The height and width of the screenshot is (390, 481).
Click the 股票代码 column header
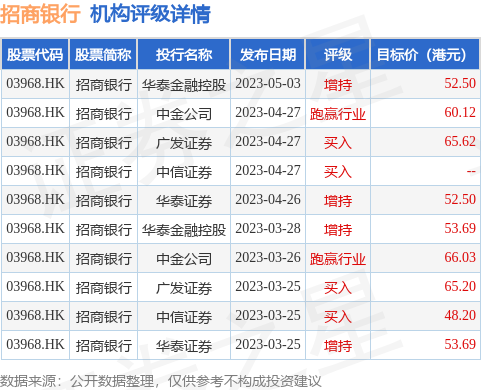35,54
